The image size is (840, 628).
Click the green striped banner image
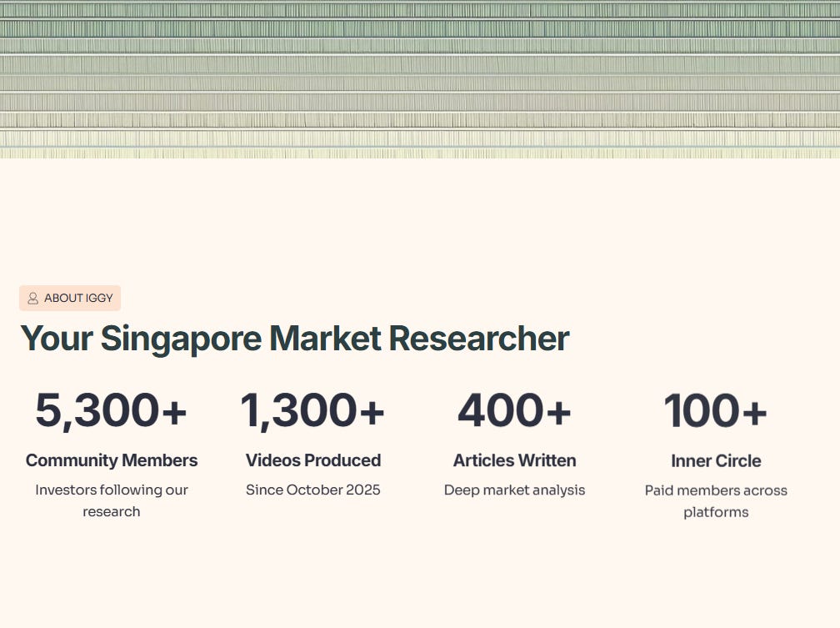click(x=420, y=79)
